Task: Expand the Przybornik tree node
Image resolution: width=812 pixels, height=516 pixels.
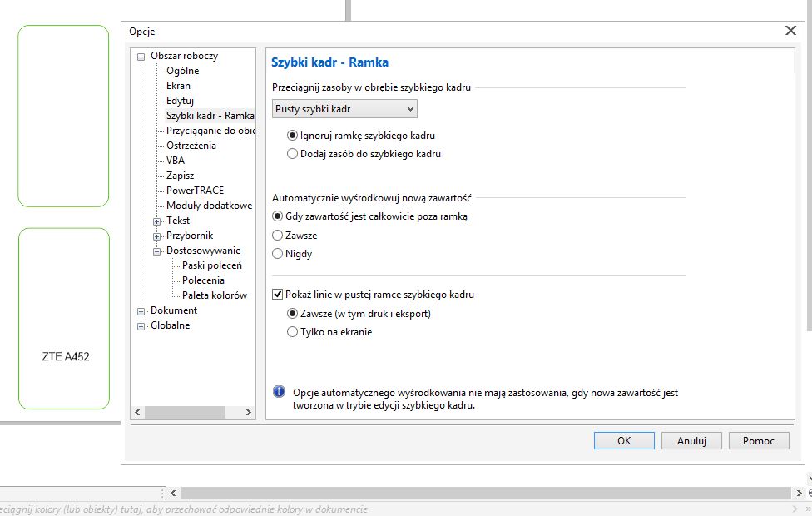Action: [x=157, y=236]
